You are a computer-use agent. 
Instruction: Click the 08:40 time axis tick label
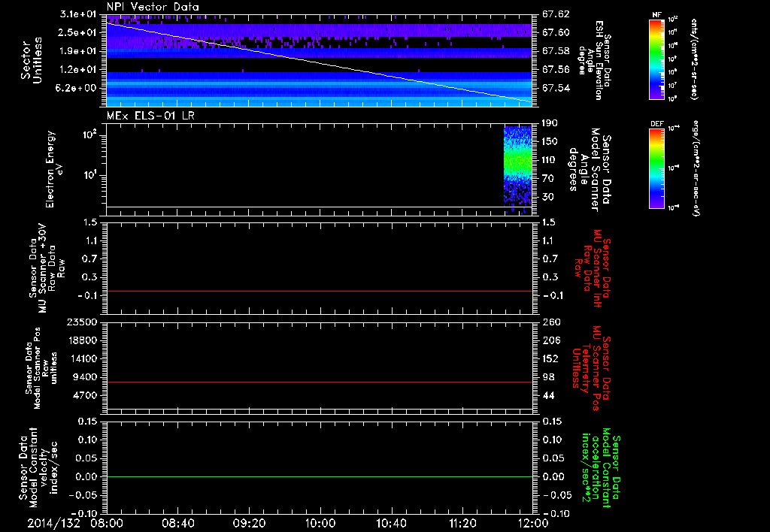point(178,521)
